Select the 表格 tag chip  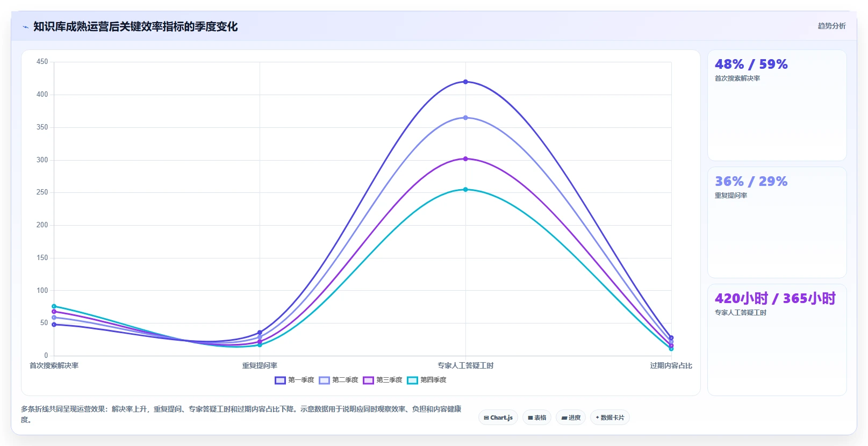(x=537, y=418)
